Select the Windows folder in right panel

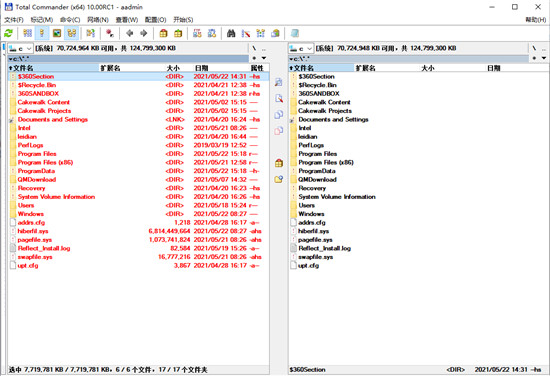[x=311, y=214]
